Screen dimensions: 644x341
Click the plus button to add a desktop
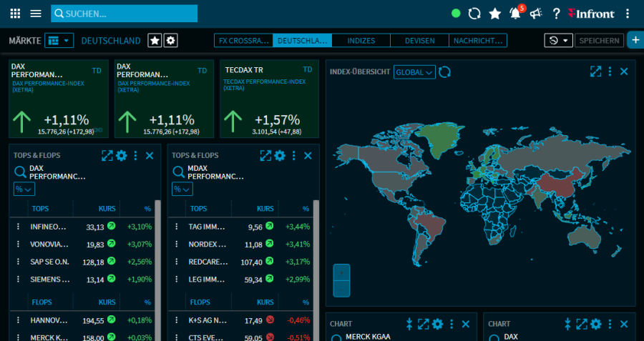[x=635, y=41]
